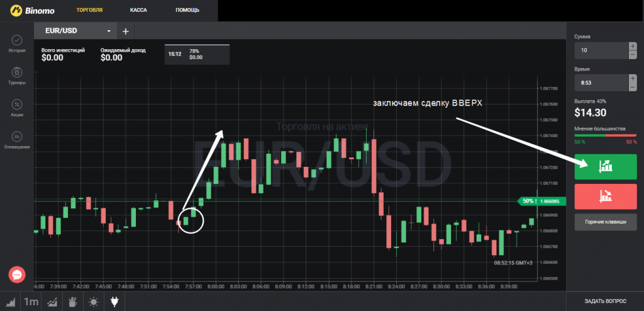Click the Выплата 43% label

(590, 101)
